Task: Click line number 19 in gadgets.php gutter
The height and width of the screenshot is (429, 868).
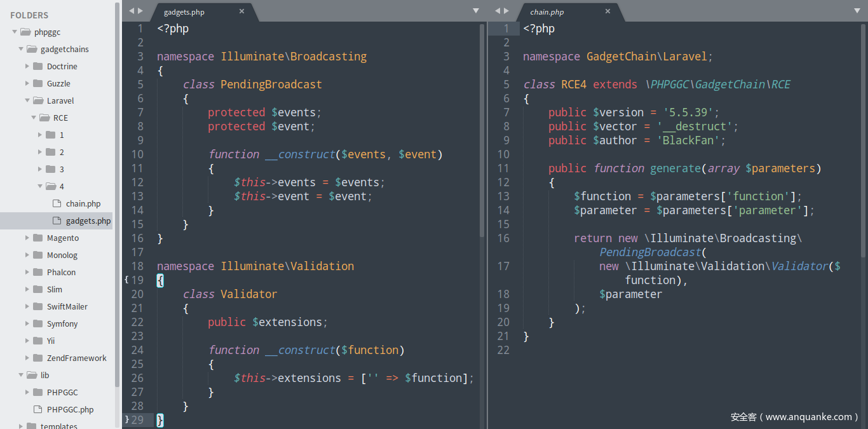Action: (x=137, y=280)
